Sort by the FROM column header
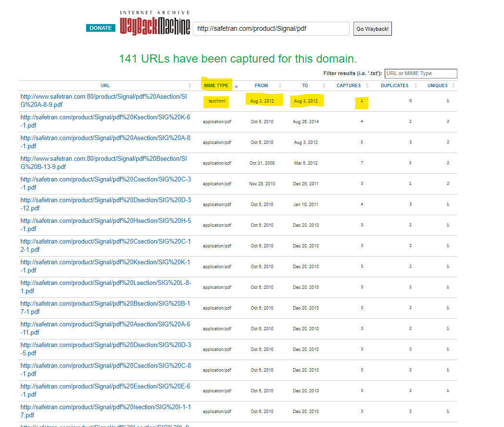504x427 pixels. (261, 86)
